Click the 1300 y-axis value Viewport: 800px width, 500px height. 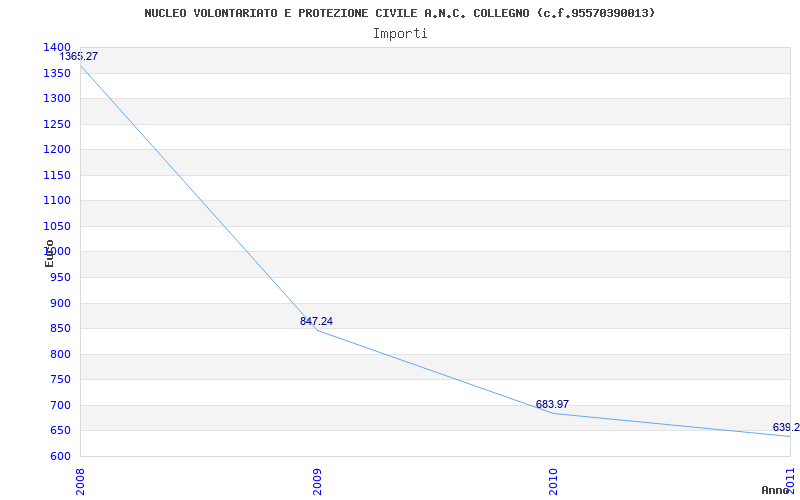pyautogui.click(x=57, y=98)
